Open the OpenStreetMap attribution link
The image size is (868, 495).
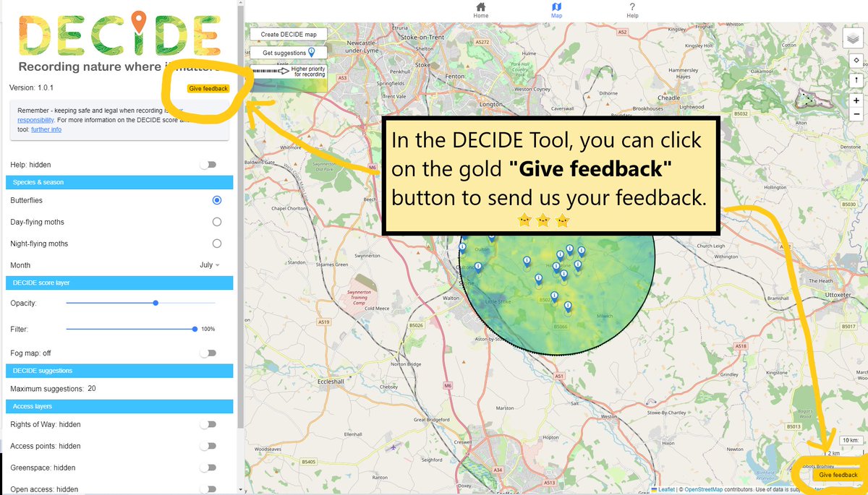[x=703, y=490]
